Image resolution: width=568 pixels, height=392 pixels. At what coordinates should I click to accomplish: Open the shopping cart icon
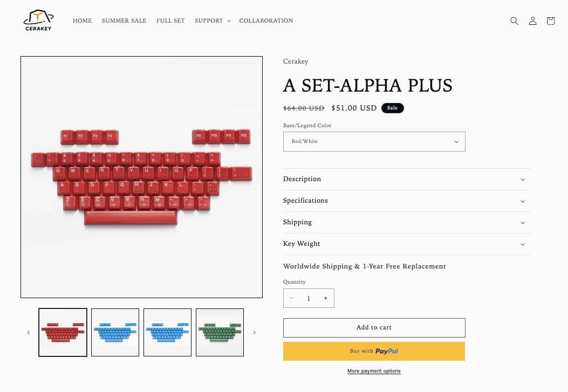(x=550, y=21)
